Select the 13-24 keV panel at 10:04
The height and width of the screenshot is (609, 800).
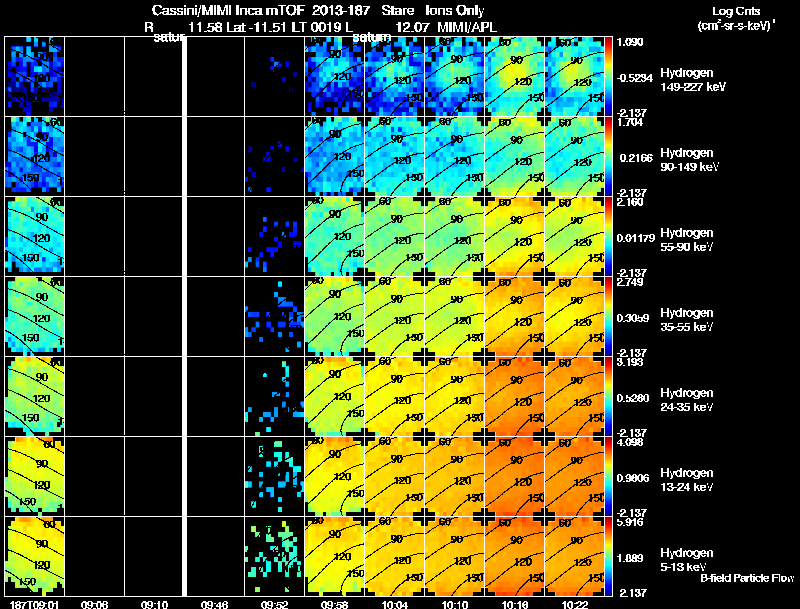click(x=394, y=476)
